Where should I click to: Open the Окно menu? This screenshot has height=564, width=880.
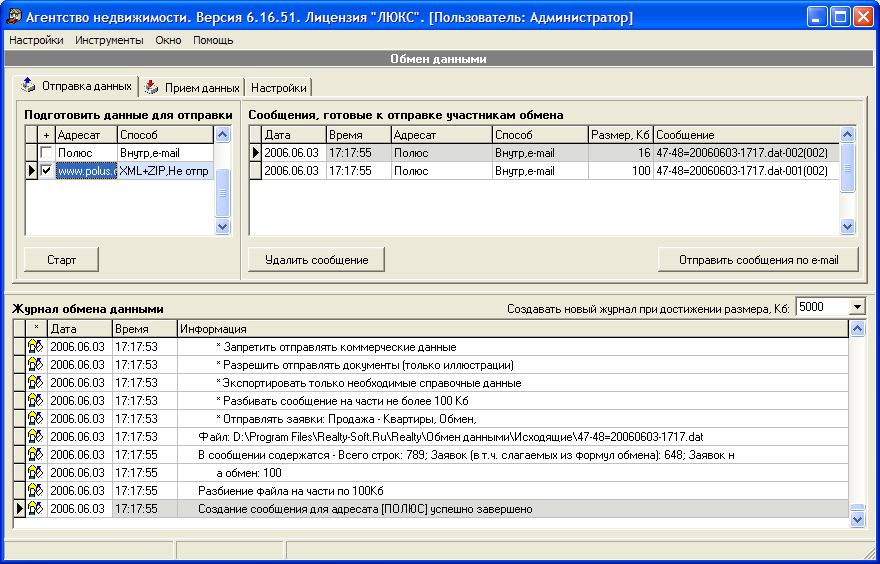(x=168, y=40)
